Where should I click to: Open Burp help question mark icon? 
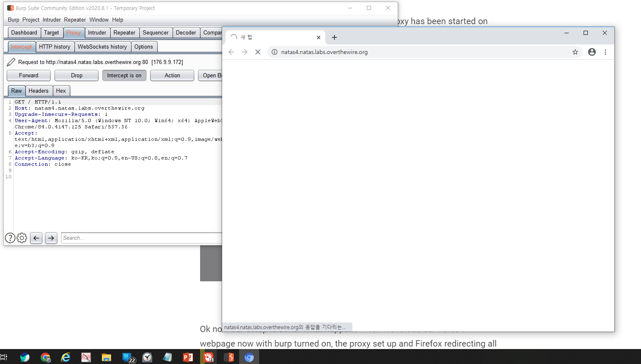(10, 238)
